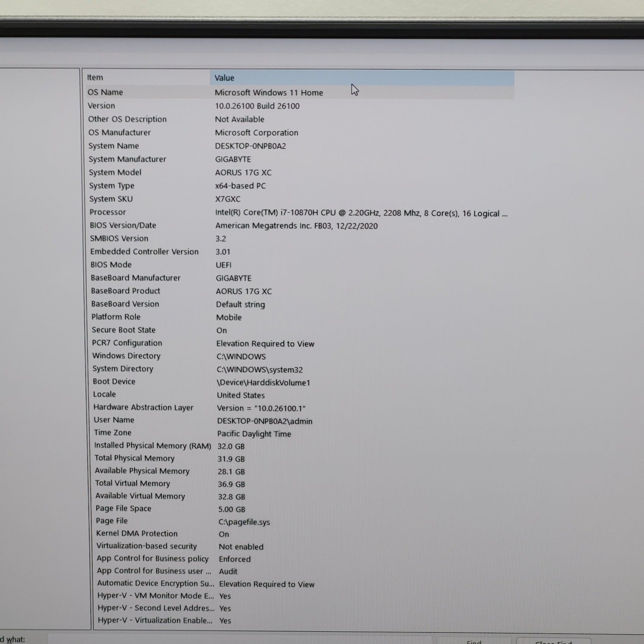Select the BIOS Version/Date row label
Viewport: 644px width, 644px height.
click(123, 225)
